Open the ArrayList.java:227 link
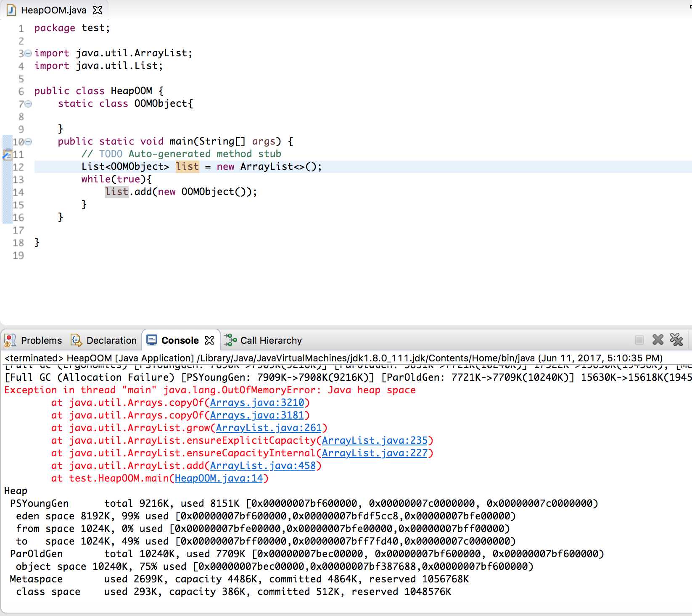The width and height of the screenshot is (692, 616). coord(375,453)
